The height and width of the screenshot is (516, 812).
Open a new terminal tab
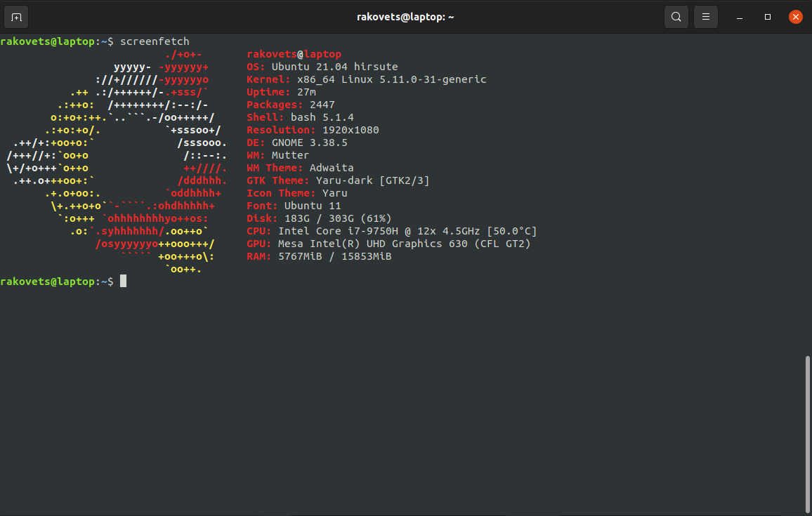(16, 17)
